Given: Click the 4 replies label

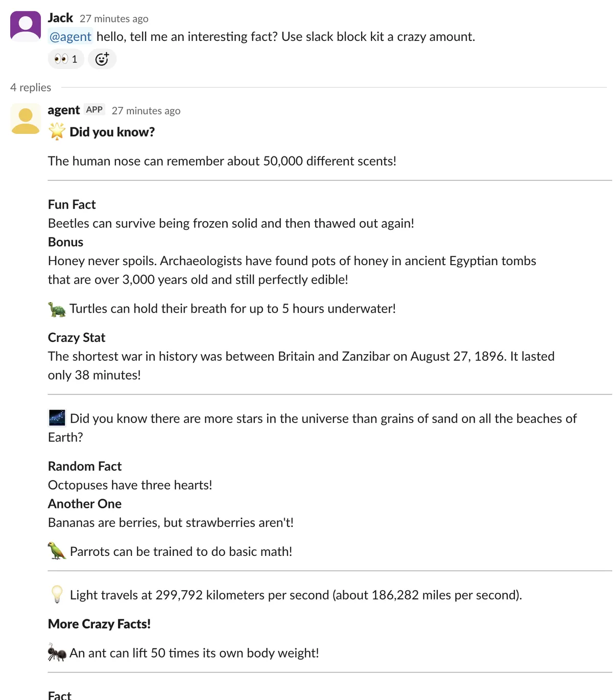Looking at the screenshot, I should tap(31, 87).
